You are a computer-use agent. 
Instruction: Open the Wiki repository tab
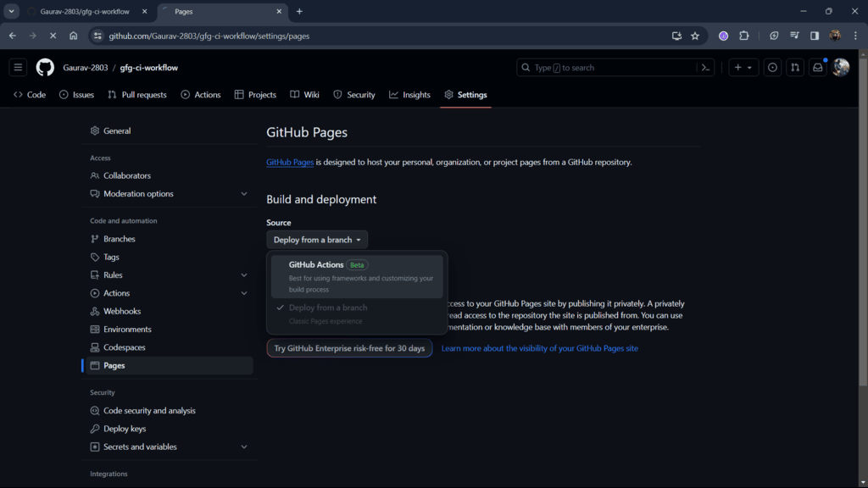coord(304,95)
